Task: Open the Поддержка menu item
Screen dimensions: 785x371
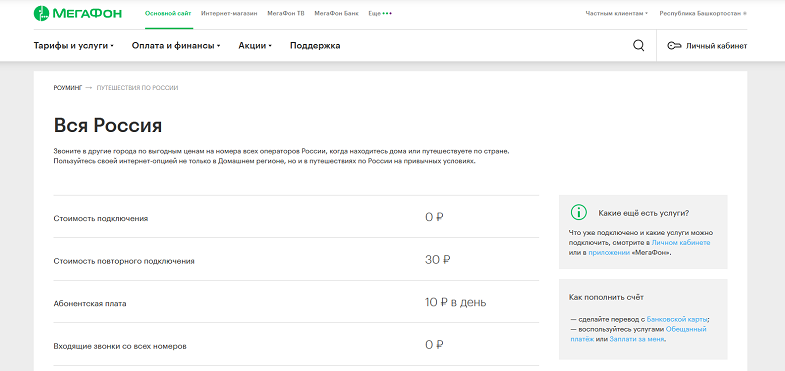Action: (x=315, y=46)
